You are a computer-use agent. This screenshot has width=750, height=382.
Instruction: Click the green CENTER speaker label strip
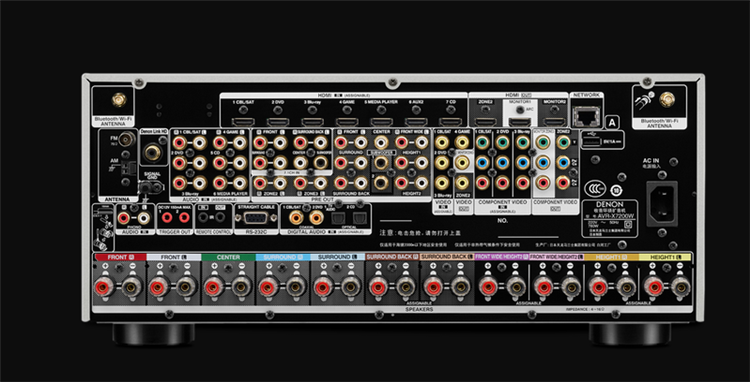(228, 257)
